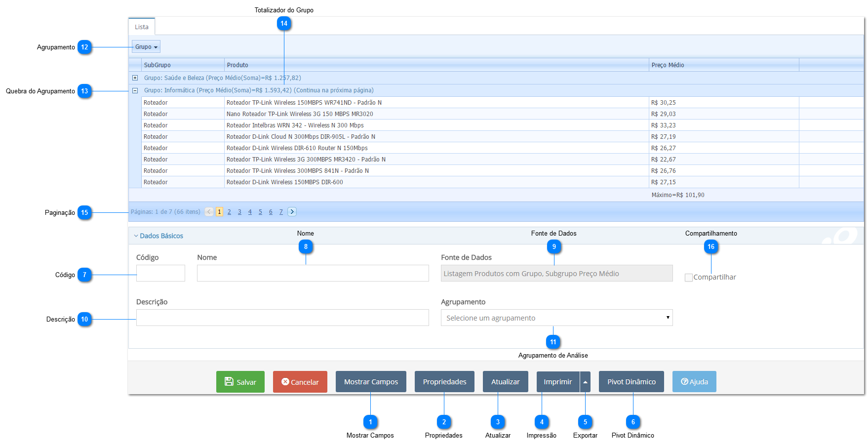This screenshot has height=447, width=868.
Task: Go to page 4
Action: 250,212
